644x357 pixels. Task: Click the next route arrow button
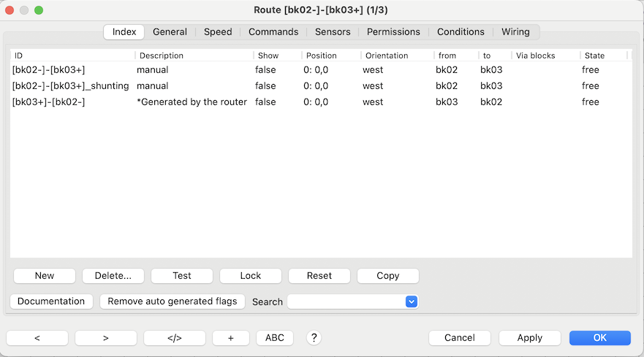click(105, 337)
